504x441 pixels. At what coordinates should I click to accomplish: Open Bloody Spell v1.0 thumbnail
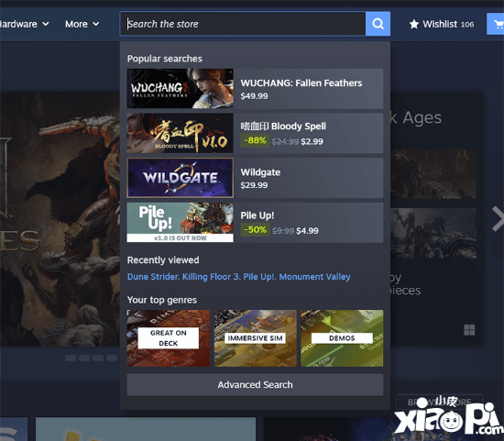pyautogui.click(x=180, y=133)
